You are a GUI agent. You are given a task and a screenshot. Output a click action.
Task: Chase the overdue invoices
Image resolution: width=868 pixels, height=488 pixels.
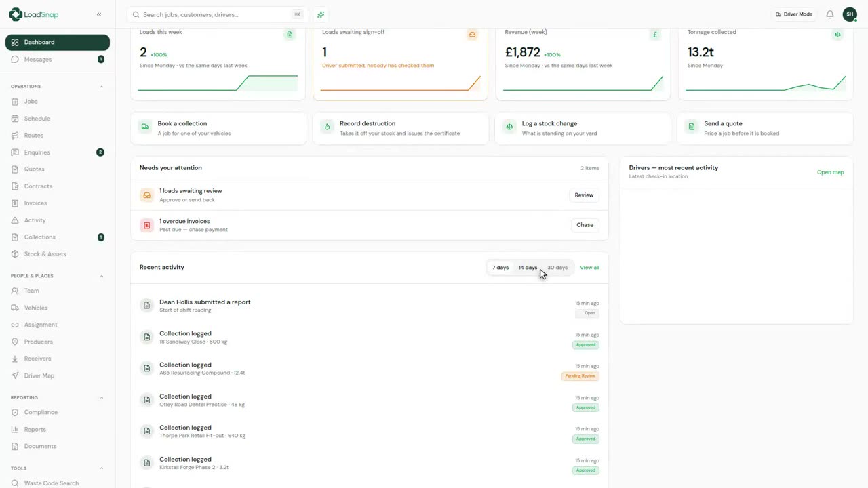[x=585, y=225]
